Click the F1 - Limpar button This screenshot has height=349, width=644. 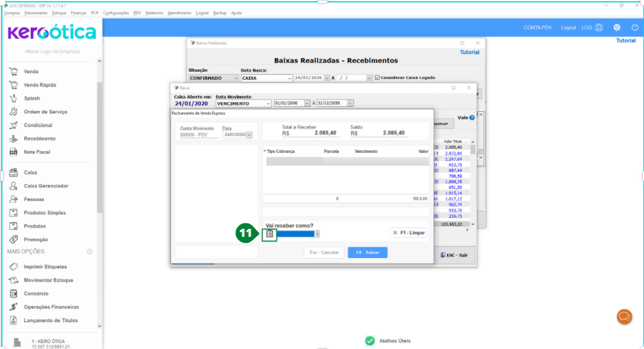[408, 233]
